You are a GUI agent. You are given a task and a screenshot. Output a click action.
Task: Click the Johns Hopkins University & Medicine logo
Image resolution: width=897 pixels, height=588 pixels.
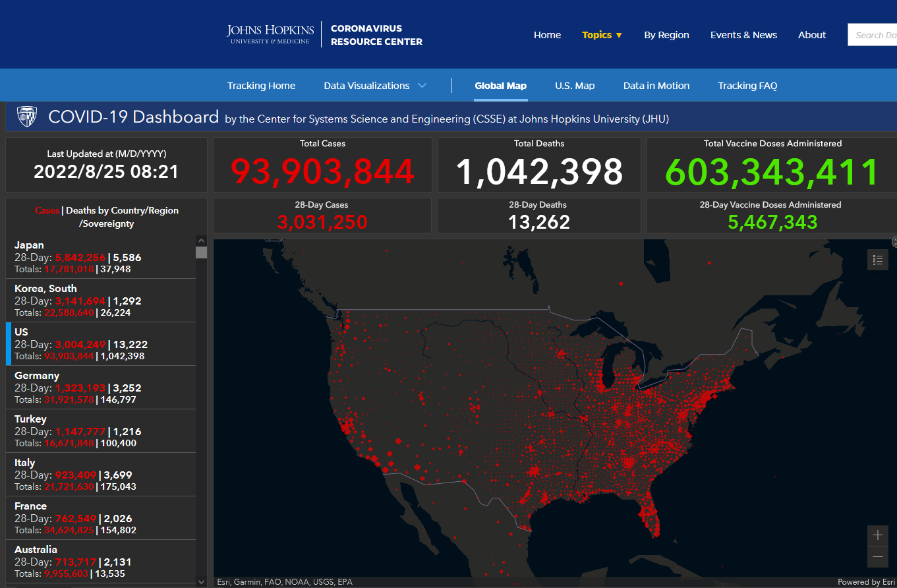[x=268, y=35]
